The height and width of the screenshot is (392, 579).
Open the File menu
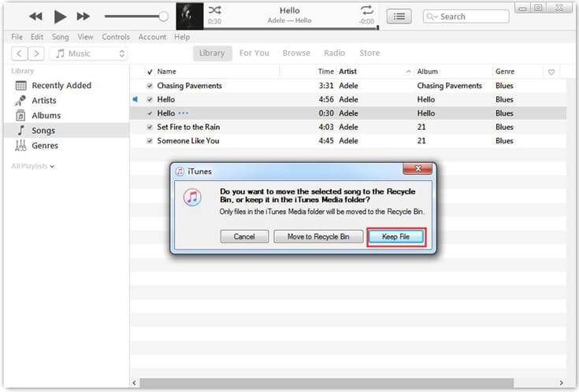(17, 37)
